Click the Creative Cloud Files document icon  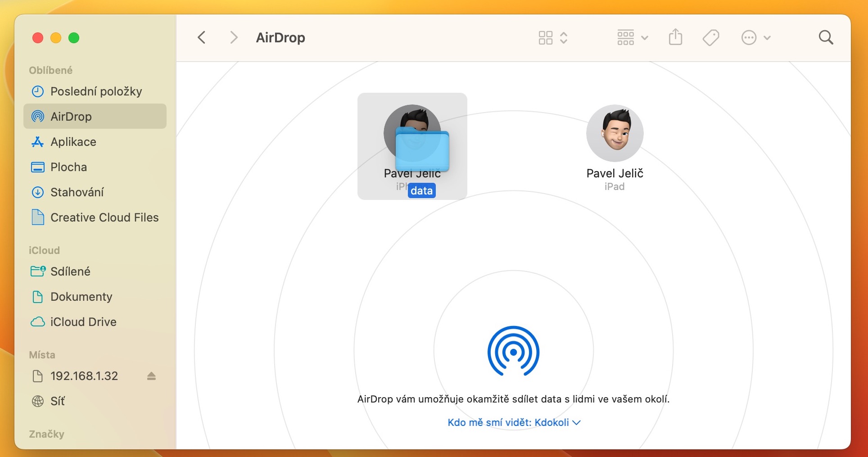point(38,217)
